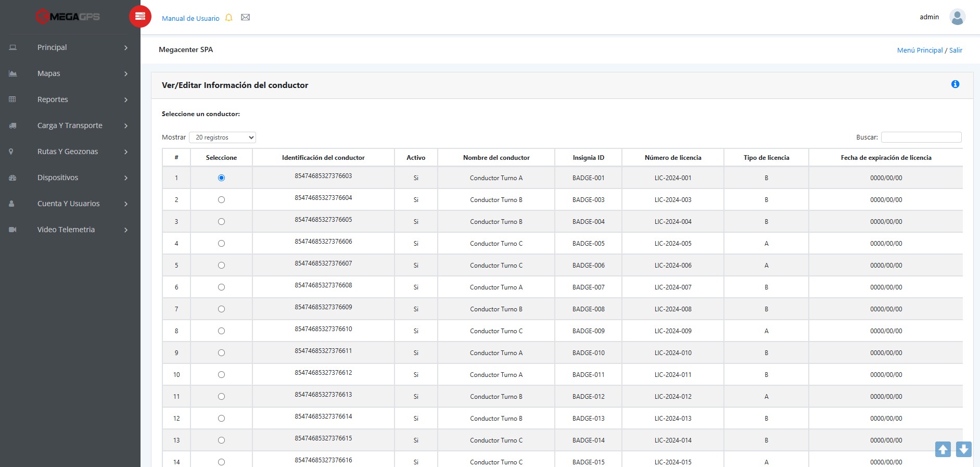The image size is (980, 467).
Task: Open the Manual de Usuario link
Action: [x=190, y=18]
